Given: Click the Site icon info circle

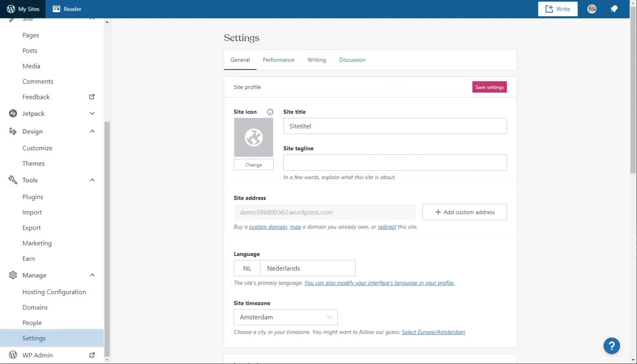Looking at the screenshot, I should pos(270,112).
